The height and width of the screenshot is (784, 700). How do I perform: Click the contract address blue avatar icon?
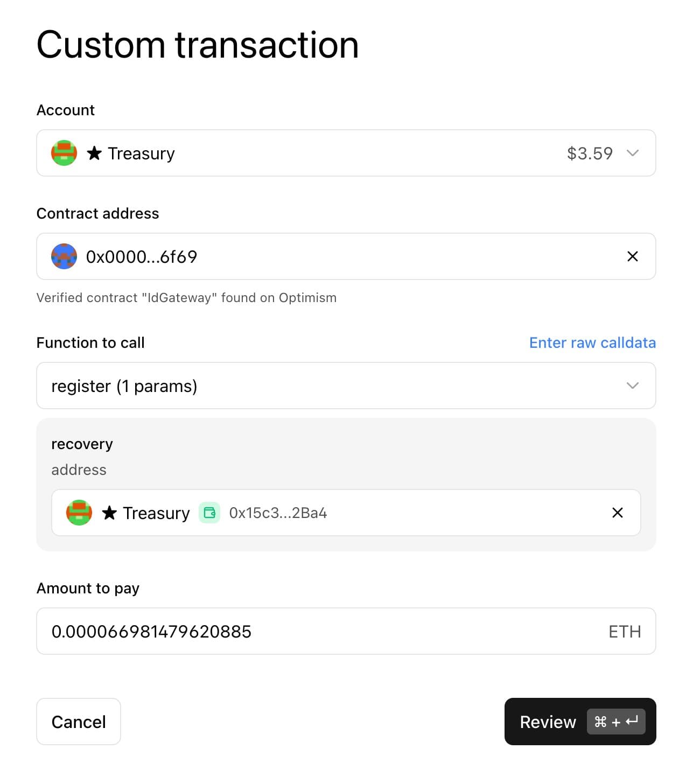point(64,256)
